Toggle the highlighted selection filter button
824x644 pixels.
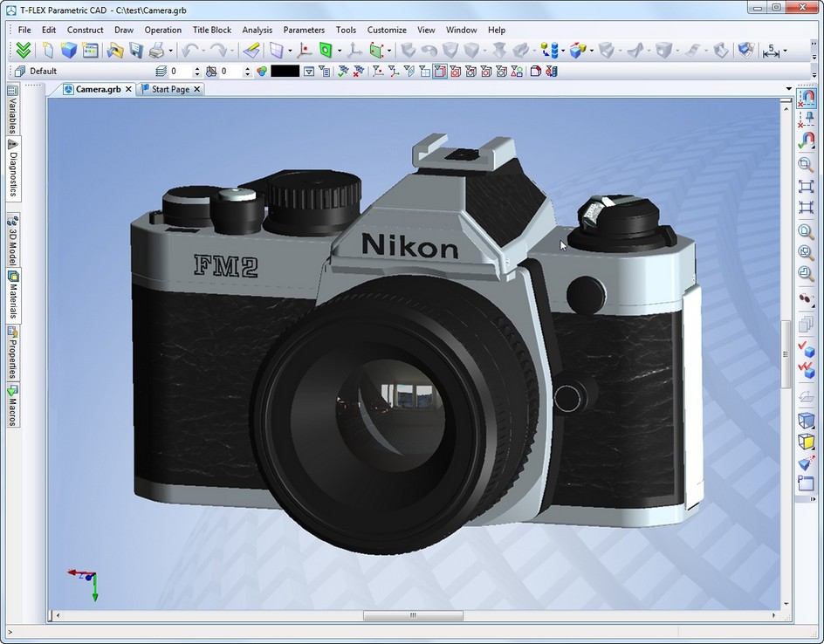coord(440,72)
